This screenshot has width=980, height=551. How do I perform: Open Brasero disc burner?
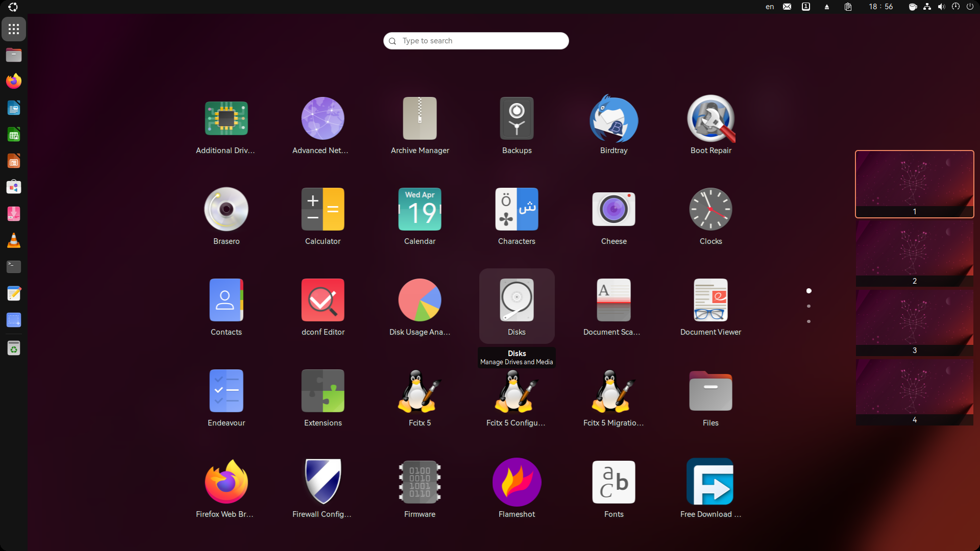coord(226,216)
